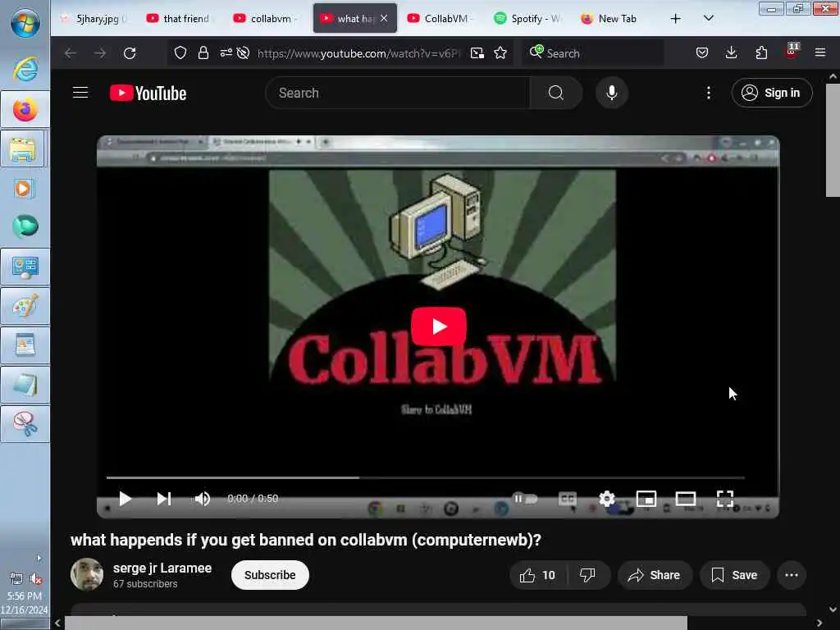Reload the current page

click(130, 53)
